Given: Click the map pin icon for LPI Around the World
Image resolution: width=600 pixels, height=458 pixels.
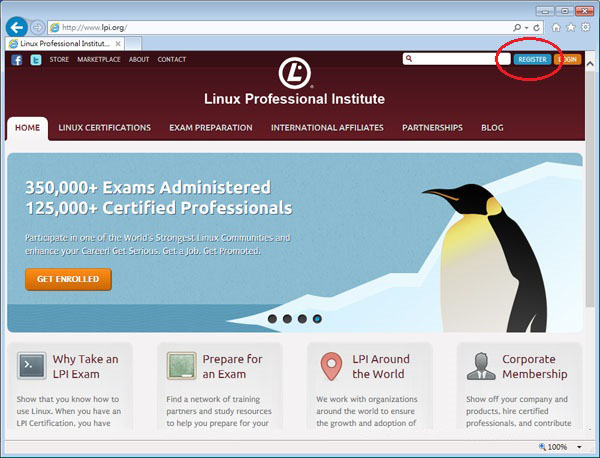Looking at the screenshot, I should point(329,366).
